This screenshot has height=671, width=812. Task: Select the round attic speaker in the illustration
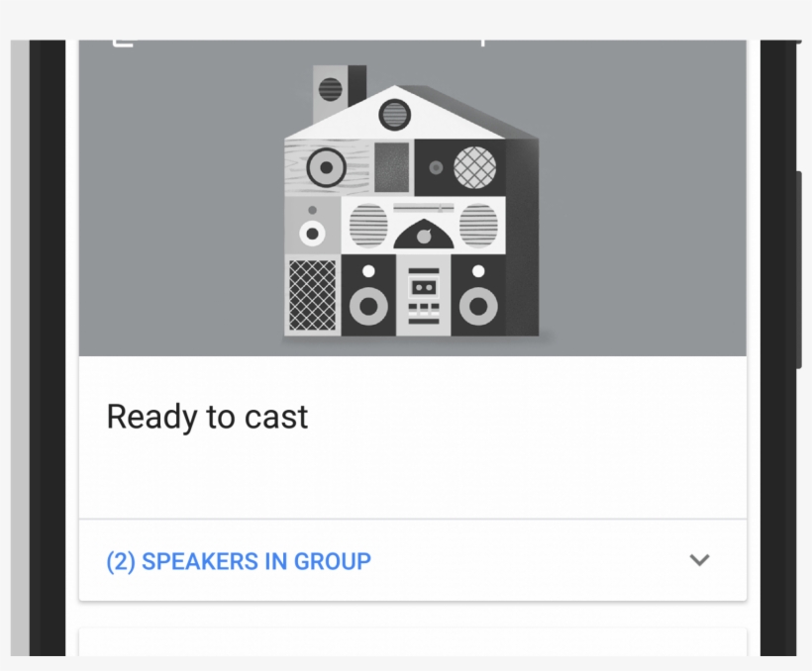[393, 114]
